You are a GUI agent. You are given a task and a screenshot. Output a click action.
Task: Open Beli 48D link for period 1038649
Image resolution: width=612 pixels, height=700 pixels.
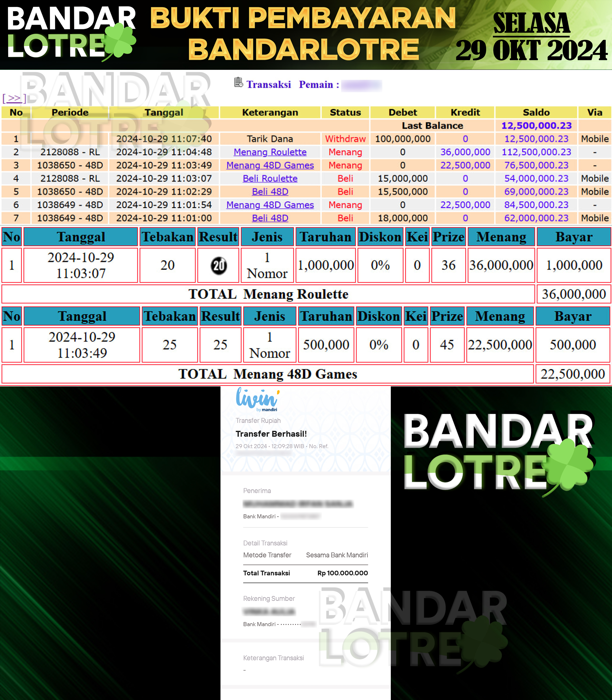coord(270,218)
